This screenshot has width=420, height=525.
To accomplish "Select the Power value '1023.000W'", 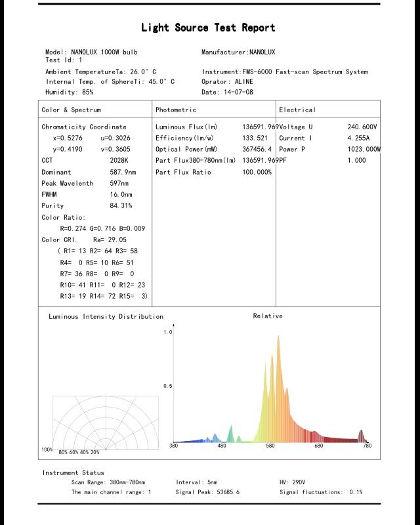I will tap(364, 149).
